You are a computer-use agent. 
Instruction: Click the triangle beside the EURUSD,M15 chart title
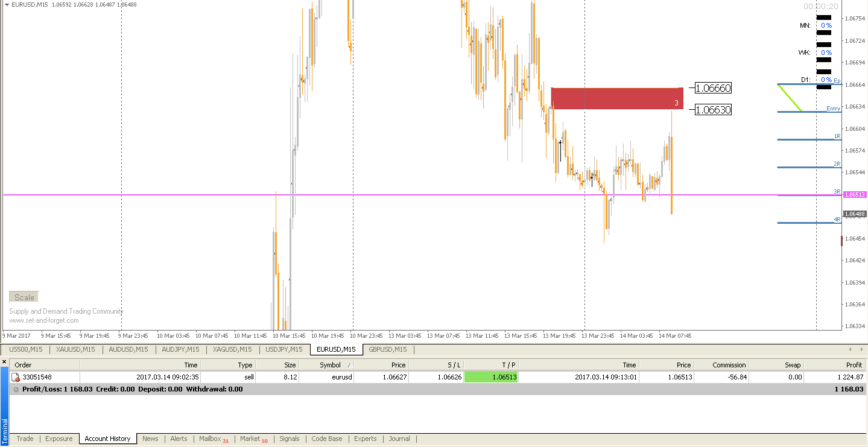click(6, 4)
